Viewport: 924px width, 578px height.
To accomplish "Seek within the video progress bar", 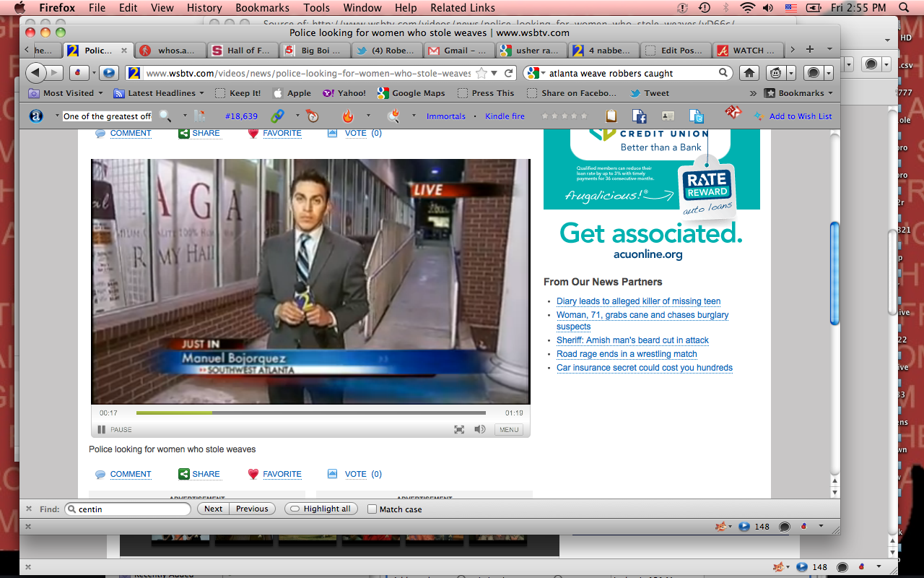I will click(x=310, y=413).
